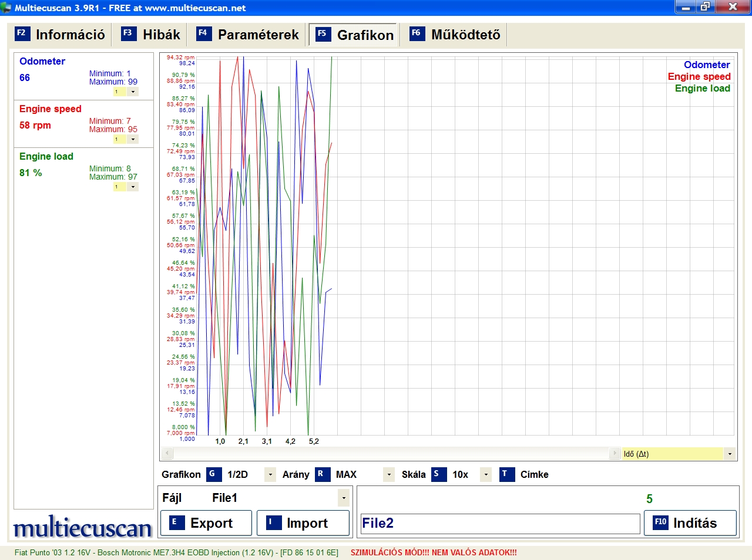Viewport: 752px width, 560px height.
Task: Open the Engine speed scale dropdown
Action: 133,139
